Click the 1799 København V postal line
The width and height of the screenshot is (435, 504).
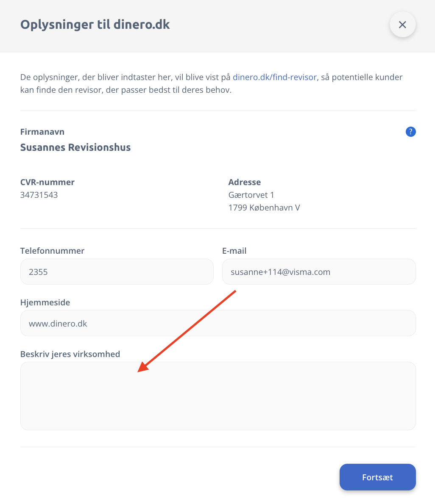[264, 208]
